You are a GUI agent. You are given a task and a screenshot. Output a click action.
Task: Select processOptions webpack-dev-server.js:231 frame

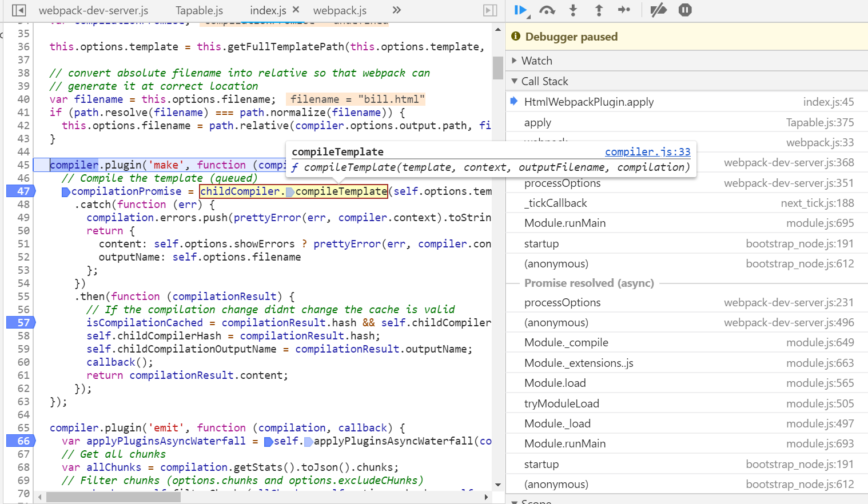click(687, 302)
